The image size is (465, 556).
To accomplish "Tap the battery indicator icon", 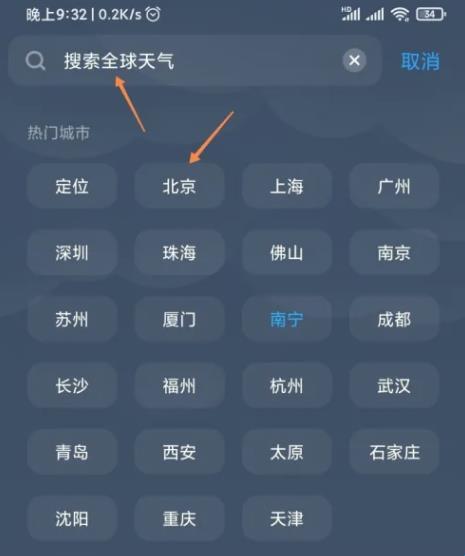I will (431, 14).
